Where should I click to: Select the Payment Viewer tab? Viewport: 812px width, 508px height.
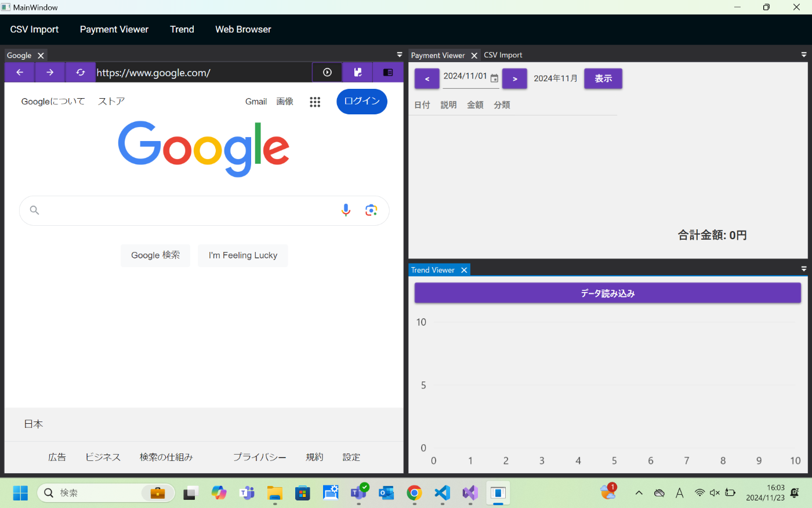coord(438,56)
